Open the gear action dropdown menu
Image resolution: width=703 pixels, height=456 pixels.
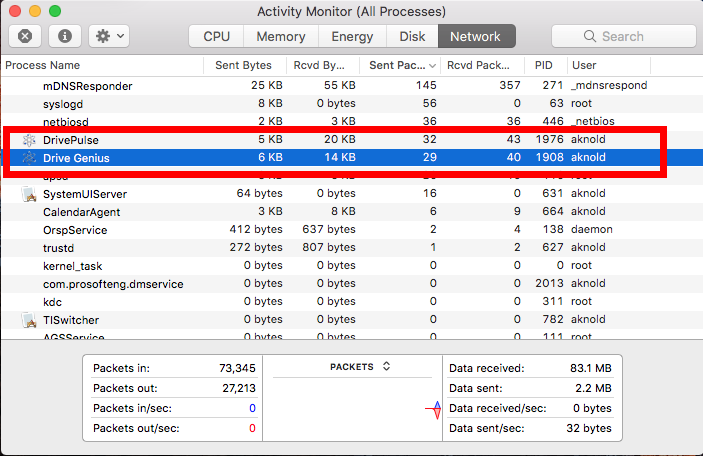pyautogui.click(x=108, y=36)
